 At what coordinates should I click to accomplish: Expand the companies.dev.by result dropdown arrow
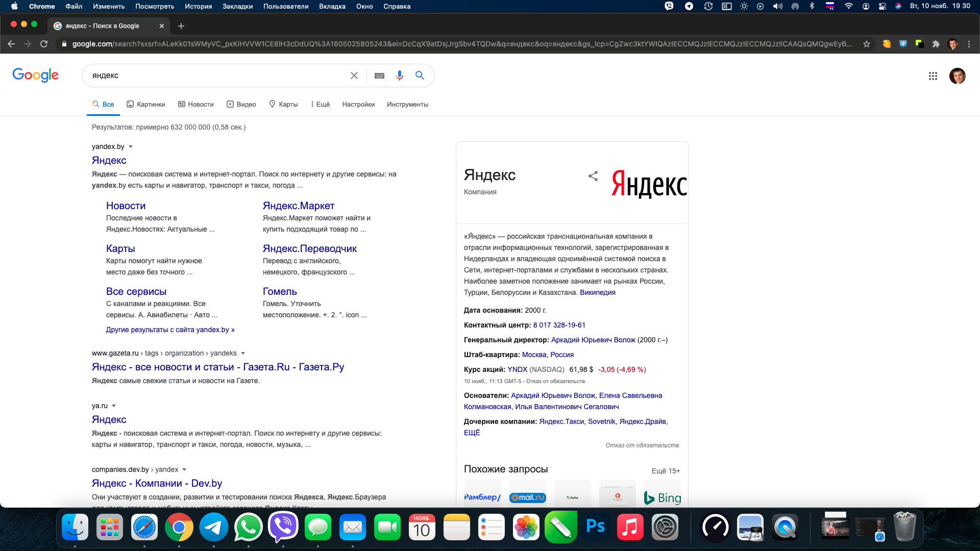[x=184, y=470]
